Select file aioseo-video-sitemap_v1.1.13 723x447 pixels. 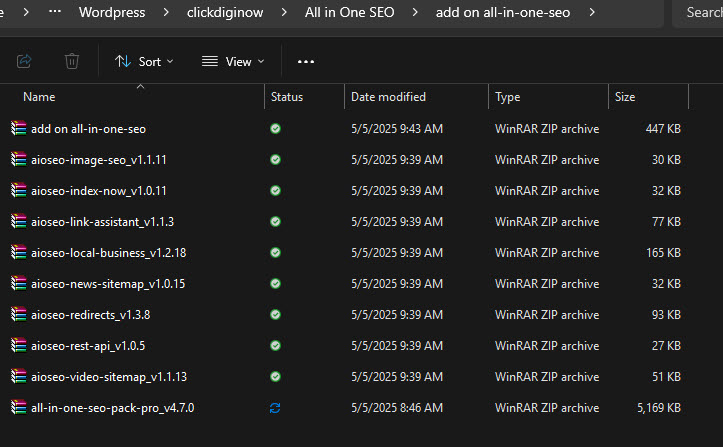(x=109, y=377)
